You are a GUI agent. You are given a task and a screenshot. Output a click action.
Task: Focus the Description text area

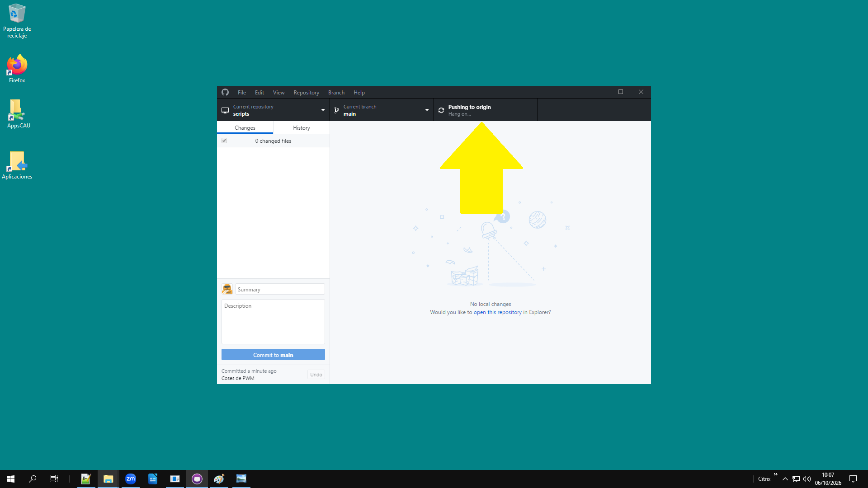[x=273, y=322]
